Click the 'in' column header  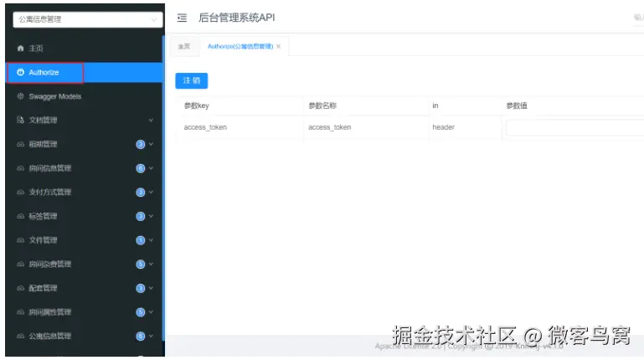(435, 105)
